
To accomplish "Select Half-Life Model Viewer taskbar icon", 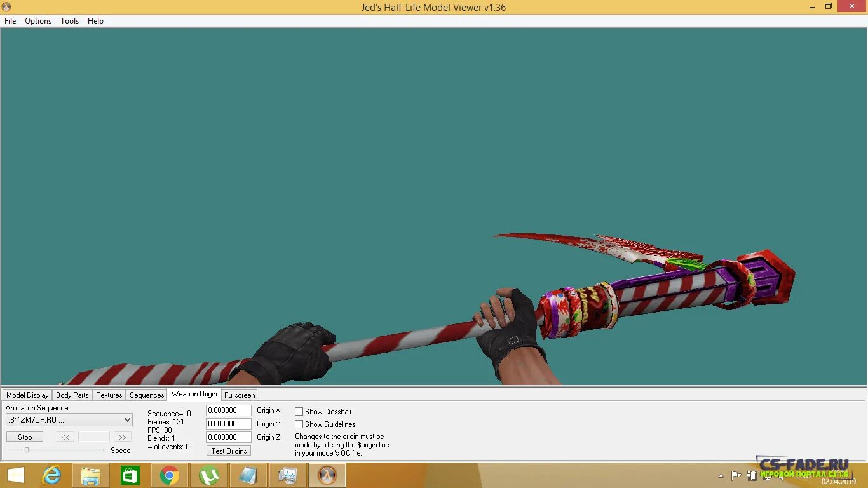I will click(x=327, y=475).
